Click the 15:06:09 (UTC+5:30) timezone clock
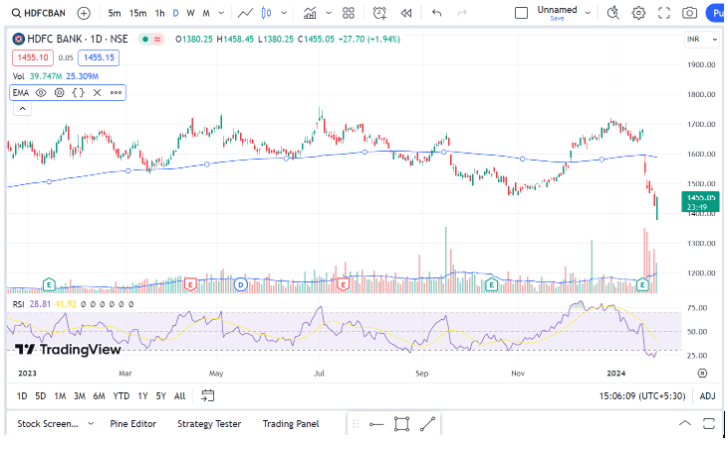The width and height of the screenshot is (728, 451). tap(642, 396)
